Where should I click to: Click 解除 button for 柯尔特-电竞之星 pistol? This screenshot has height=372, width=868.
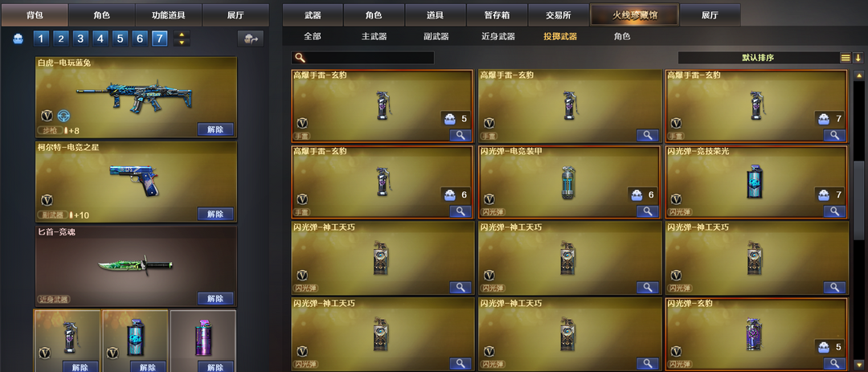pyautogui.click(x=215, y=214)
